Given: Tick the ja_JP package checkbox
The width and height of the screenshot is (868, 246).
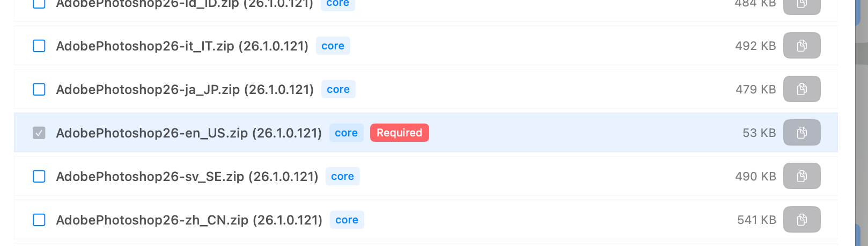Looking at the screenshot, I should [39, 89].
